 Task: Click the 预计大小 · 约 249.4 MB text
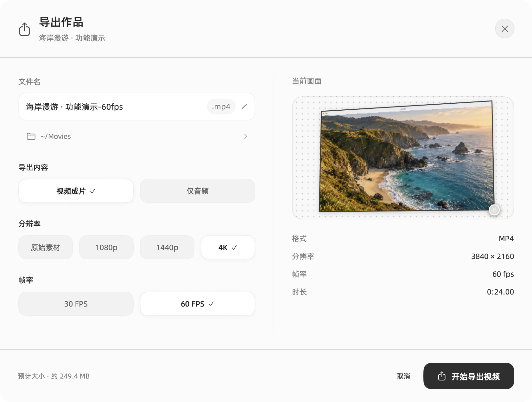point(54,376)
